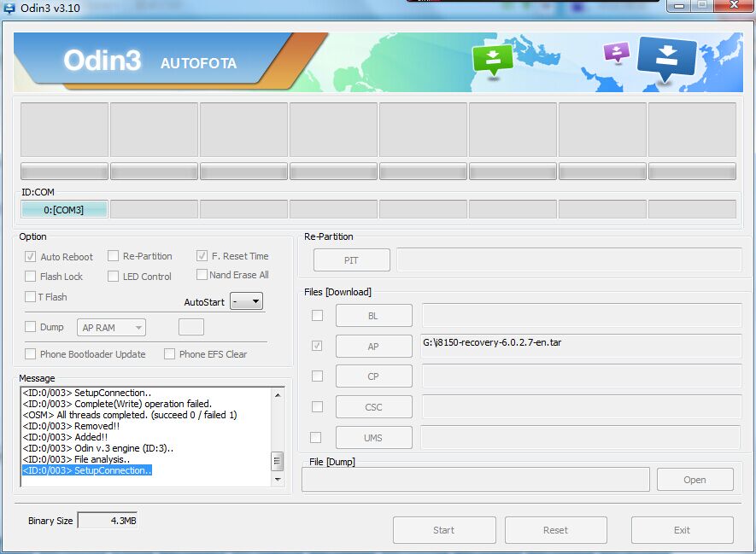Screen dimensions: 756x554
Task: Uncheck the AP file checkbox
Action: [317, 346]
